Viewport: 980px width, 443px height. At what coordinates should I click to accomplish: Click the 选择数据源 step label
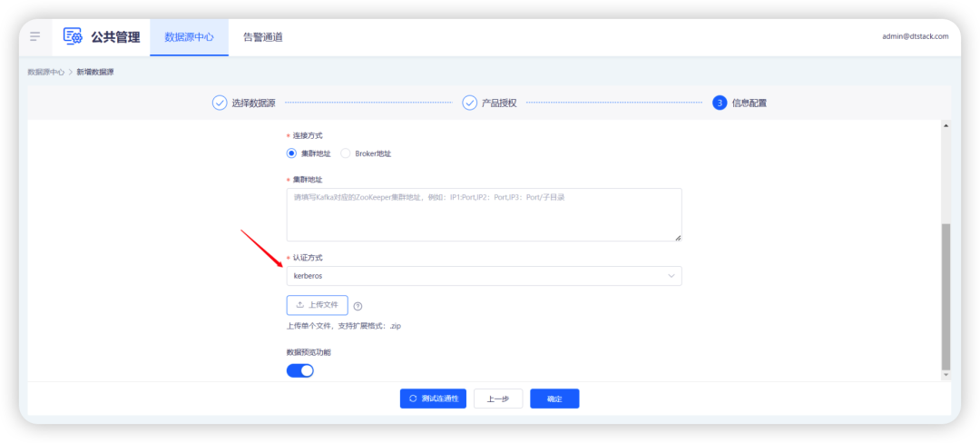click(x=254, y=103)
